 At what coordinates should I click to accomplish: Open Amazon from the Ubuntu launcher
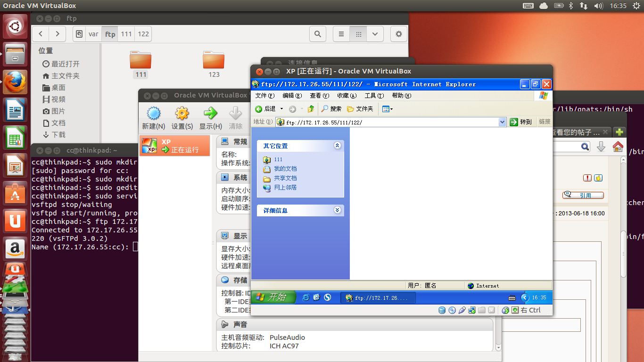click(15, 248)
